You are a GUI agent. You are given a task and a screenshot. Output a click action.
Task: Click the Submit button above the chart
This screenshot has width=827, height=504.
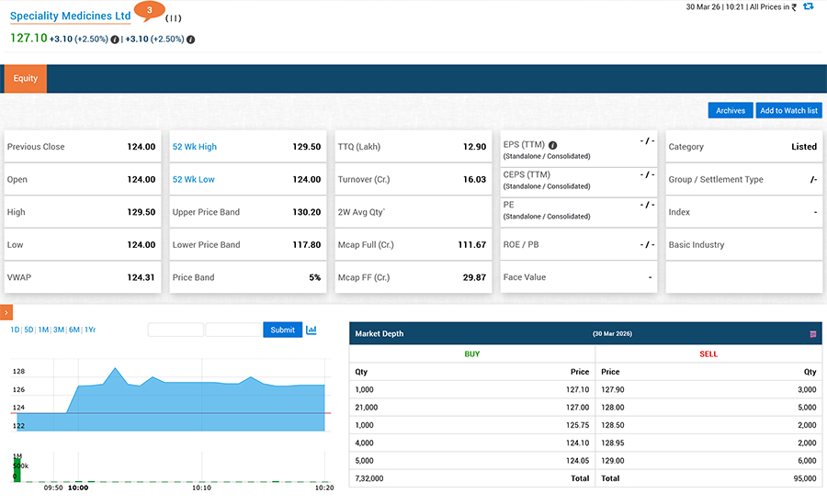pos(282,330)
